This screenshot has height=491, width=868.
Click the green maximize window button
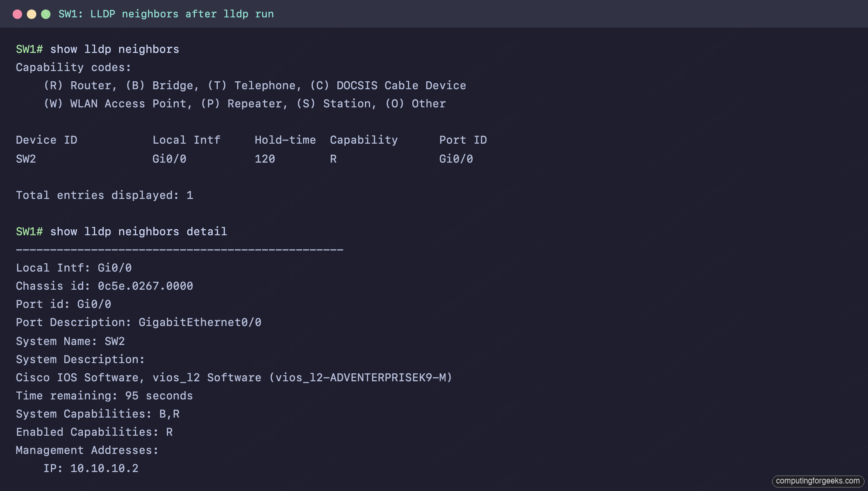tap(46, 14)
